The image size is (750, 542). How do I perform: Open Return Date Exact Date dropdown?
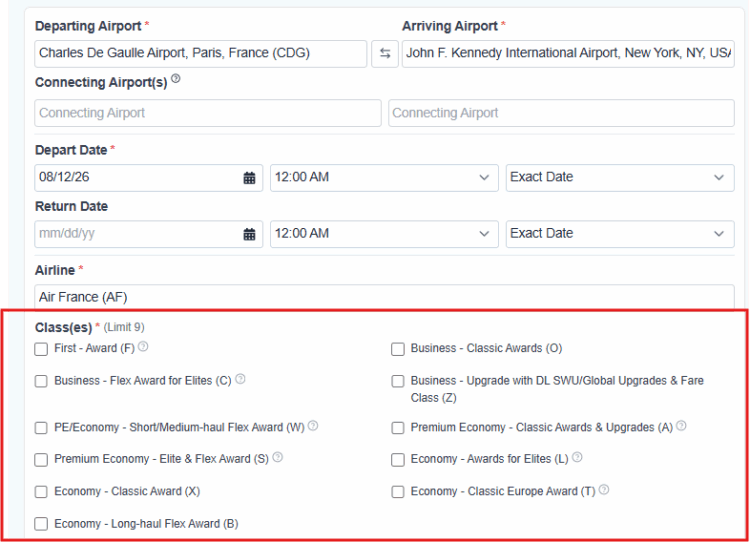[x=620, y=234]
